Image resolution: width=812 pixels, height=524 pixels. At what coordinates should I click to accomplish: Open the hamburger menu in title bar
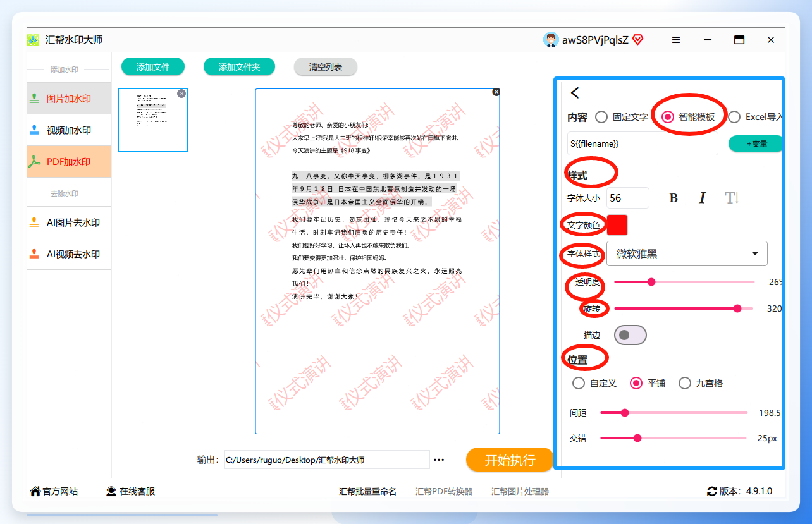click(x=676, y=40)
